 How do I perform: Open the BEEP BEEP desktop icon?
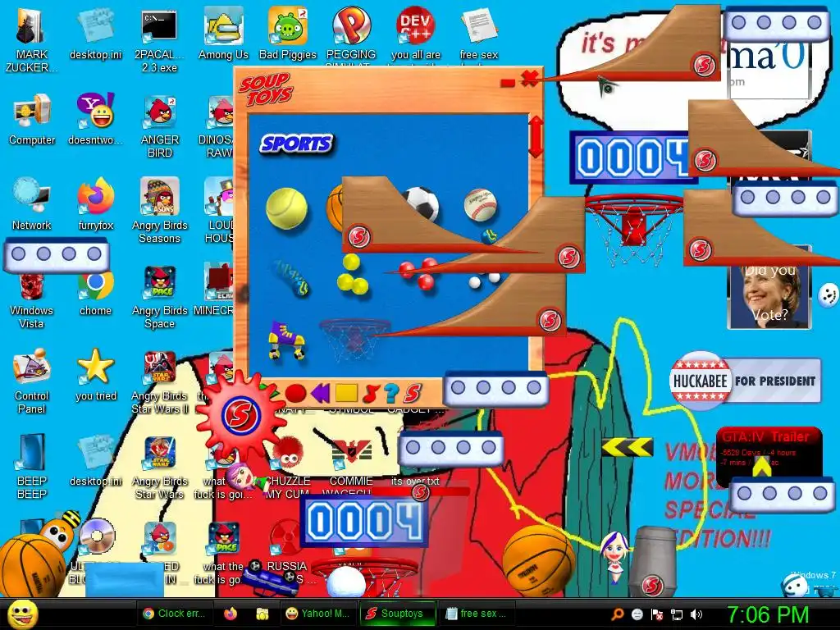tap(32, 466)
